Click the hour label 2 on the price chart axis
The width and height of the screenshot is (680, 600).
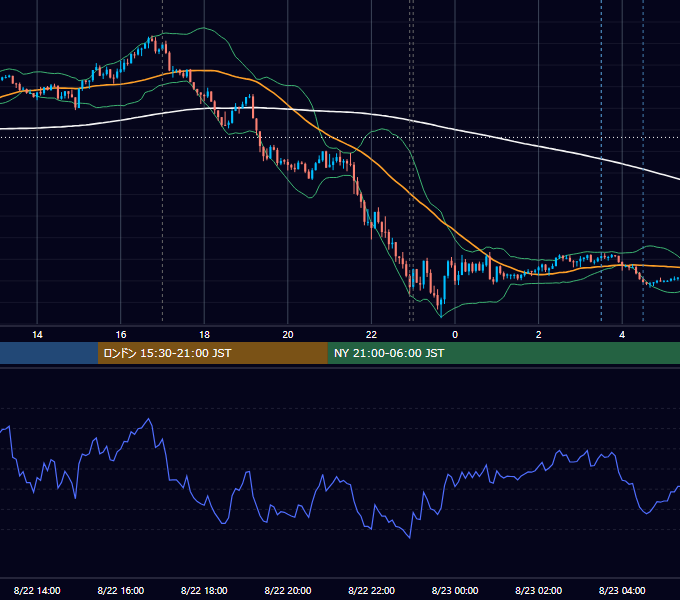pyautogui.click(x=539, y=335)
